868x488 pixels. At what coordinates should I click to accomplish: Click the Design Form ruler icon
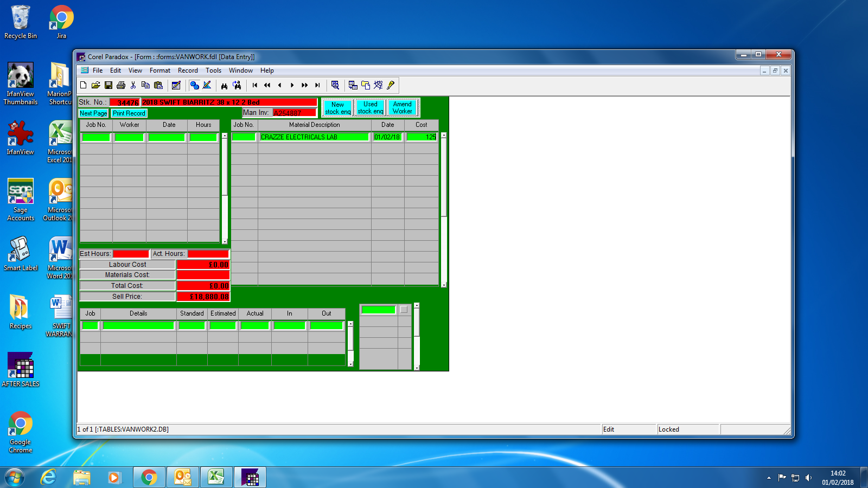coord(207,85)
